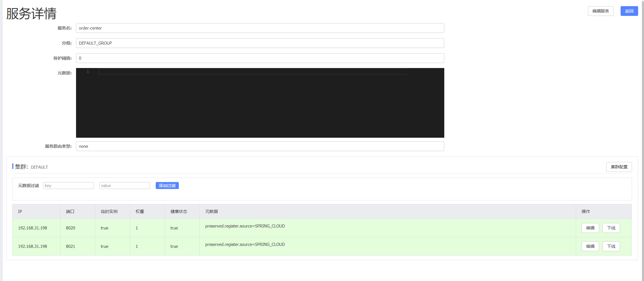Click line number 1 in the metadata editor

pos(88,71)
